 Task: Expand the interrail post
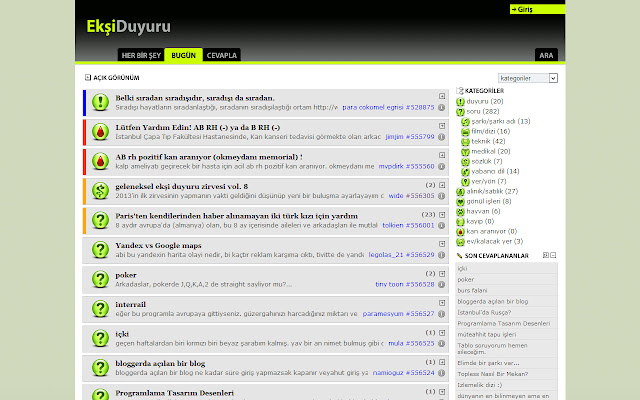[x=442, y=303]
